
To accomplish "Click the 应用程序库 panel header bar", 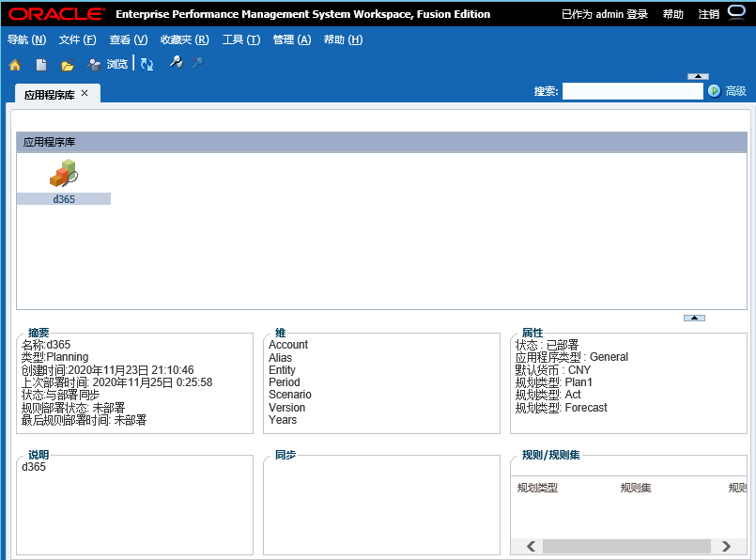I will (x=381, y=142).
